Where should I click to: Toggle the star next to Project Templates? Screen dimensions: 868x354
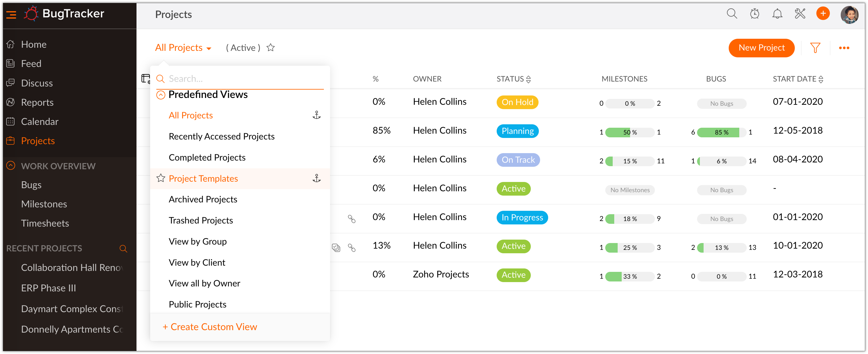point(160,178)
